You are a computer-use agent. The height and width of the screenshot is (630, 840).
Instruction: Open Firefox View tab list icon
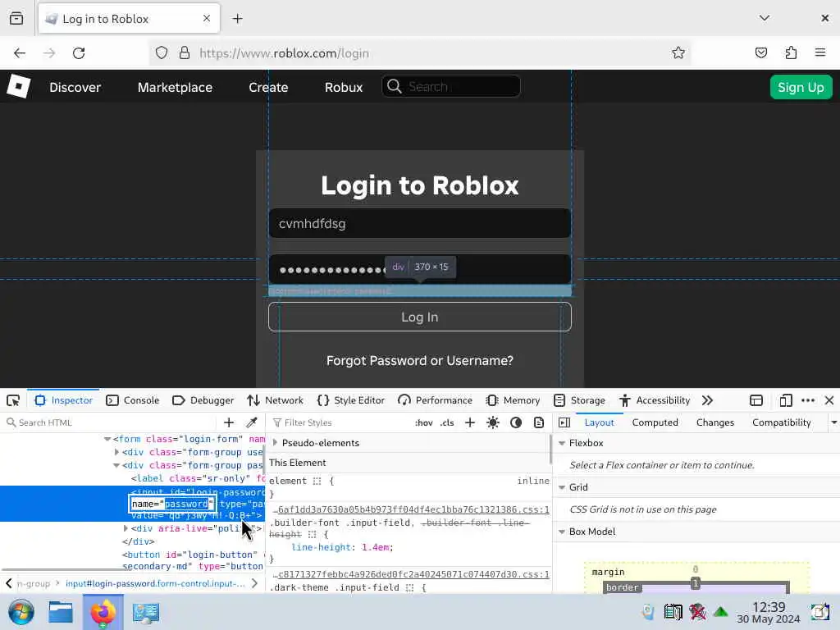[x=16, y=18]
